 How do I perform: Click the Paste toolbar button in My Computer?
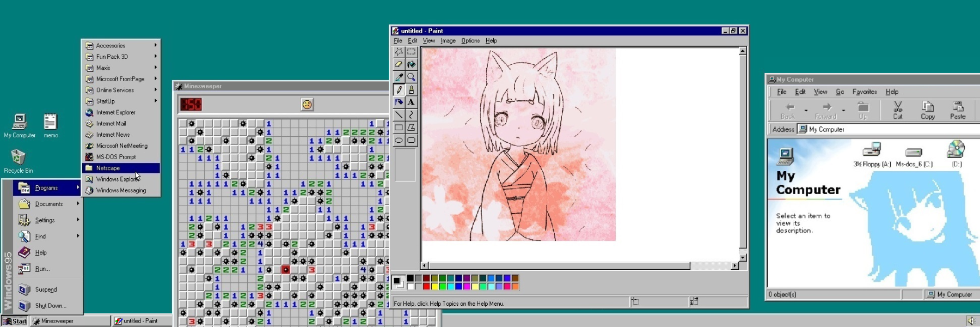coord(958,111)
